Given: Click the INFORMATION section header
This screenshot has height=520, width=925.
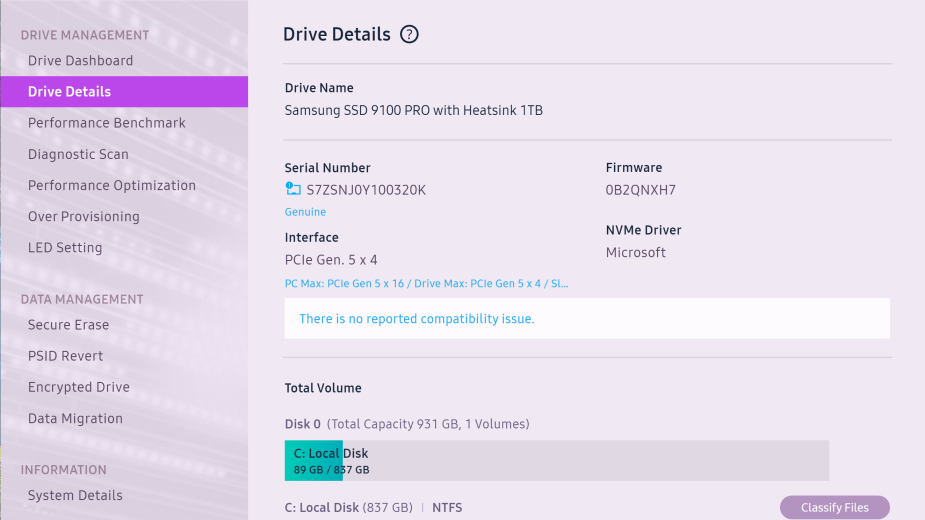Looking at the screenshot, I should tap(64, 470).
